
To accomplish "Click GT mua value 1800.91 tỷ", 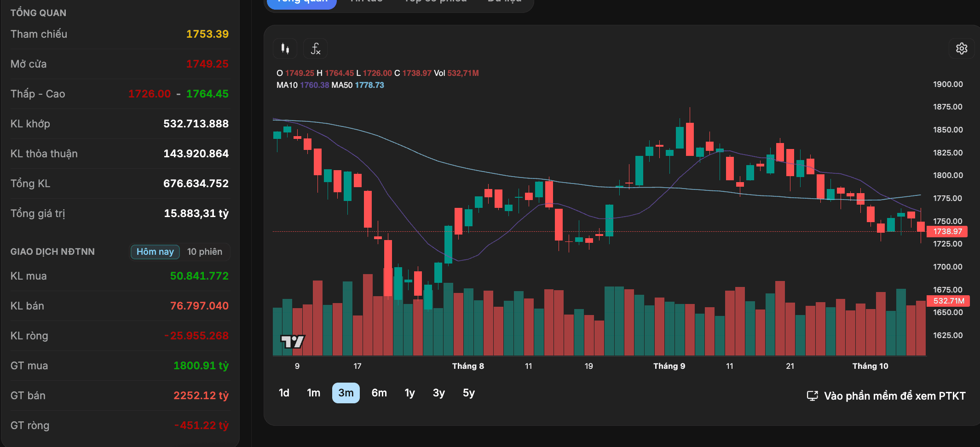I will point(201,366).
